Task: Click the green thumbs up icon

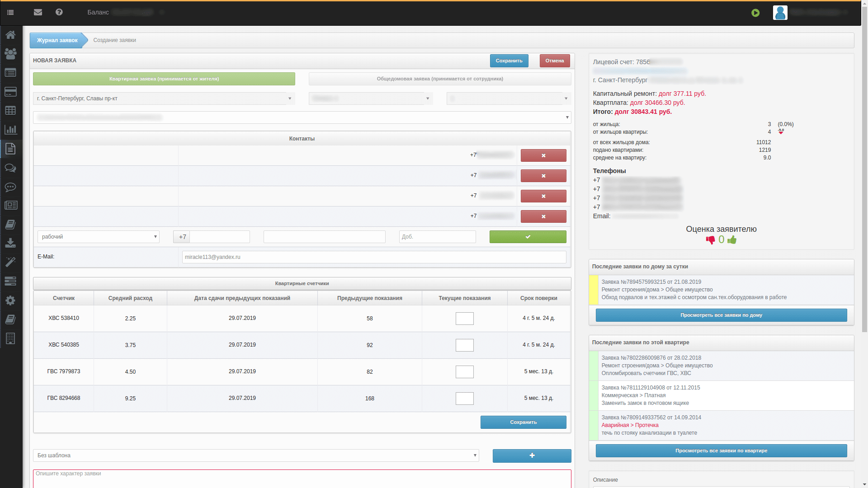Action: click(732, 240)
